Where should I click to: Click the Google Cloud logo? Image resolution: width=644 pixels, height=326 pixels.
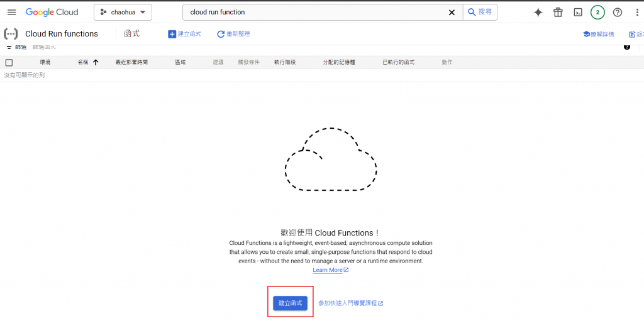click(x=52, y=13)
